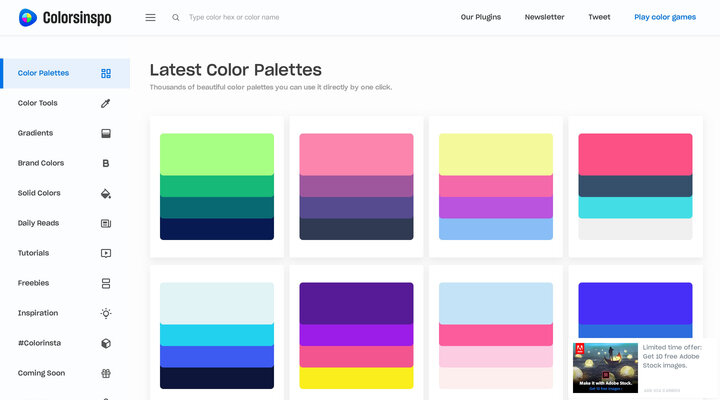
Task: Copy pale blue top swatch in seventh palette
Action: pos(496,303)
